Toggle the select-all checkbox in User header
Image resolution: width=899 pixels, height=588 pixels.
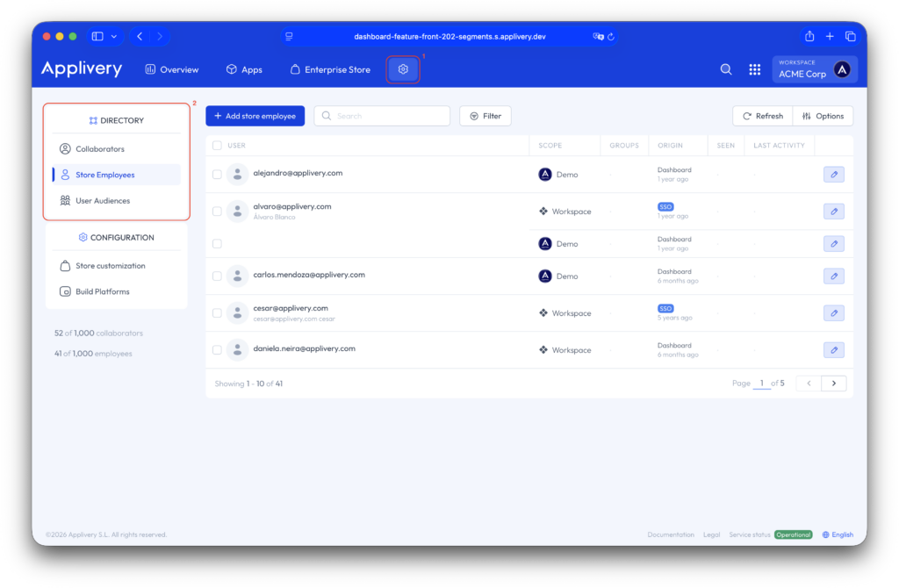[x=217, y=146]
